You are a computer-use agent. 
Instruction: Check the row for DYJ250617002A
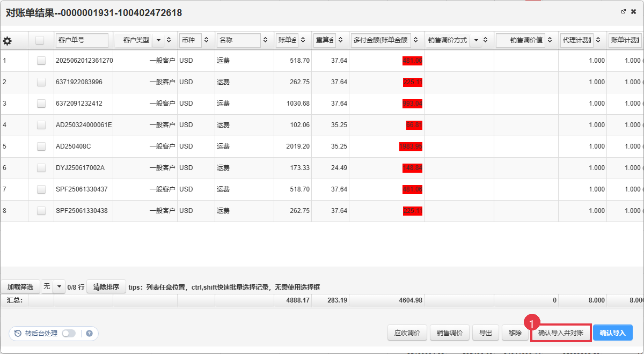(x=41, y=168)
